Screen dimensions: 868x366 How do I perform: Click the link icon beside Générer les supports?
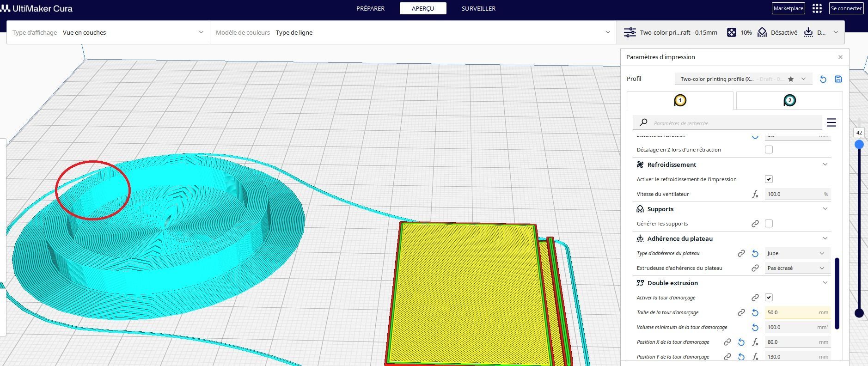(x=755, y=224)
